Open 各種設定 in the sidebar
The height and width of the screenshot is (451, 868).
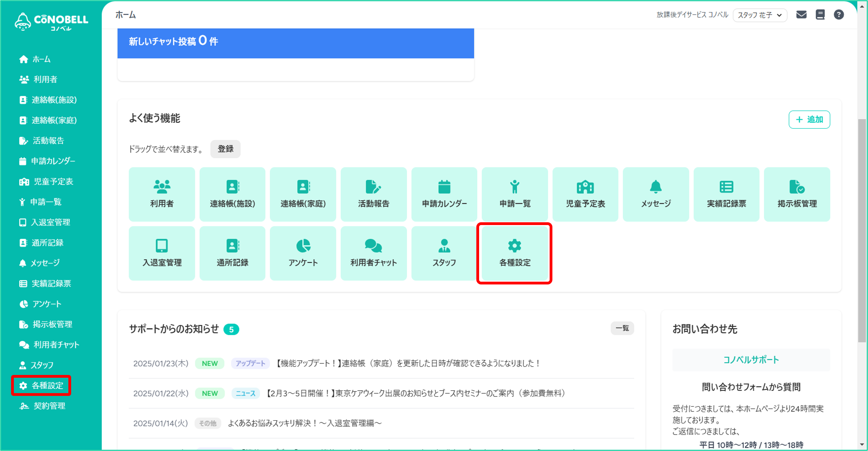(41, 386)
